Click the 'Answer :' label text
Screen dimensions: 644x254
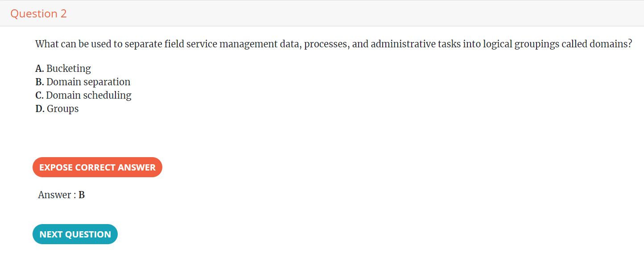click(57, 195)
